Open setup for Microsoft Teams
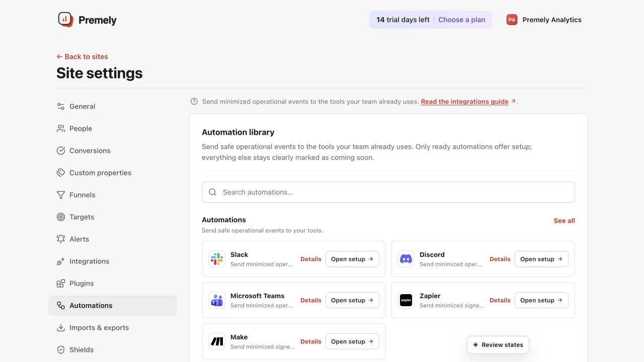This screenshot has height=362, width=644. 352,300
